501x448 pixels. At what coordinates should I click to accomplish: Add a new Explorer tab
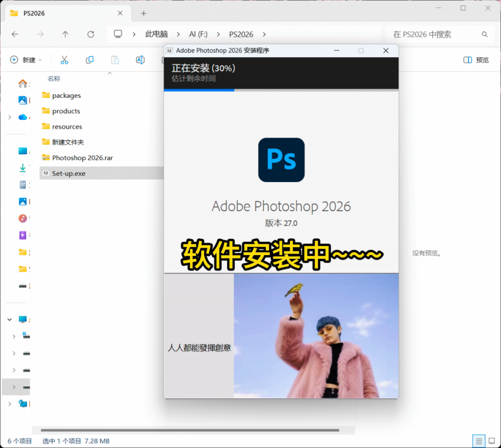[143, 13]
